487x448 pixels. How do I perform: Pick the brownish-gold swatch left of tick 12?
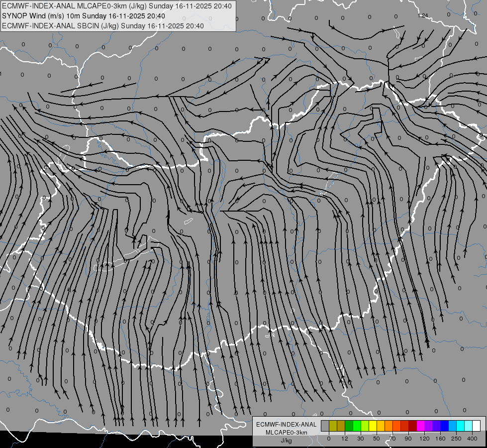tap(341, 426)
